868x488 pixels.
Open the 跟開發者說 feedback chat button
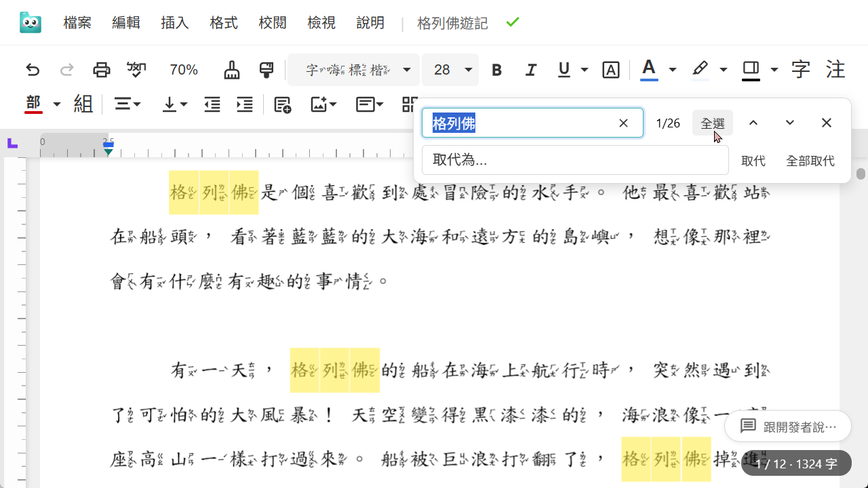788,426
